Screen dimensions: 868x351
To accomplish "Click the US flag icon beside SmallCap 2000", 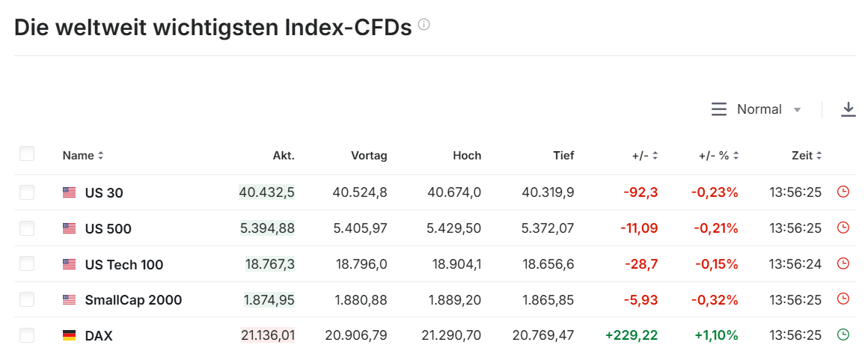I will pos(70,300).
